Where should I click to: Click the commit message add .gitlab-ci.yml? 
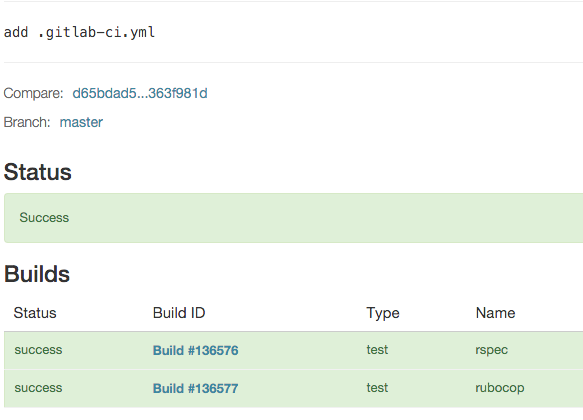click(79, 32)
